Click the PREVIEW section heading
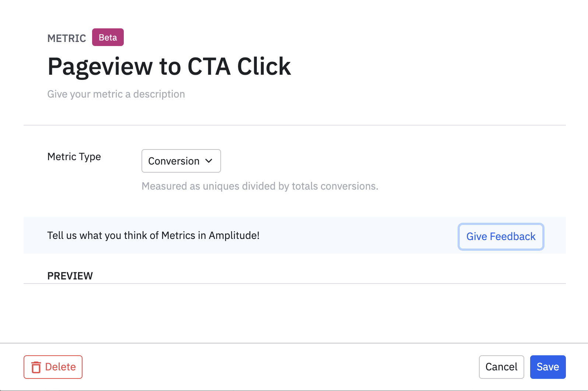 70,276
